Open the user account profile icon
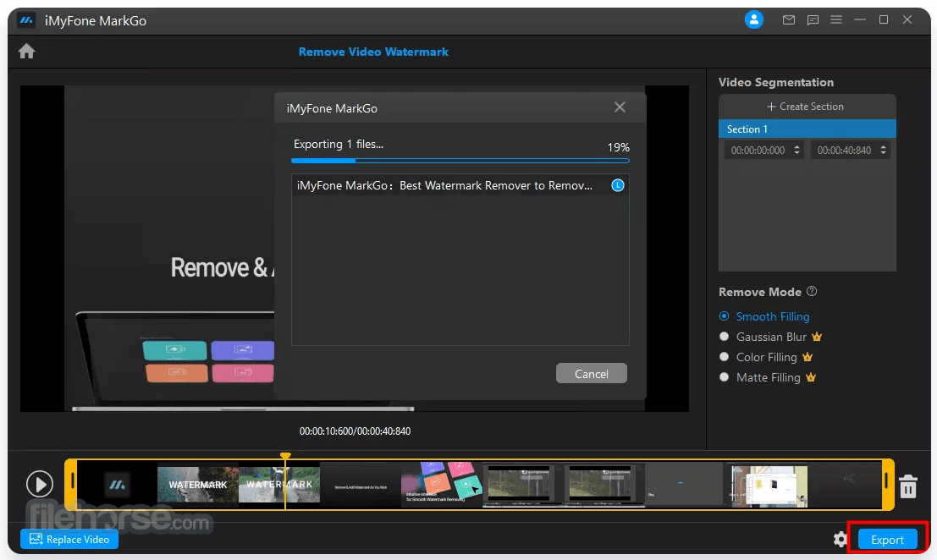 coord(753,19)
